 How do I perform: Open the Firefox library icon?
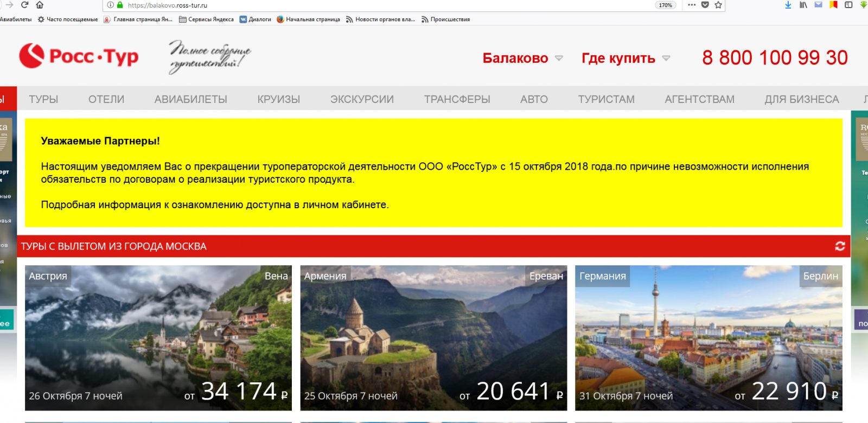(x=803, y=5)
